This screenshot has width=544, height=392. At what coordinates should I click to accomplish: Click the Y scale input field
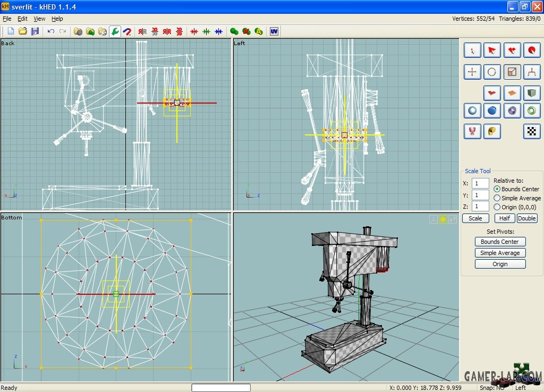pyautogui.click(x=480, y=195)
